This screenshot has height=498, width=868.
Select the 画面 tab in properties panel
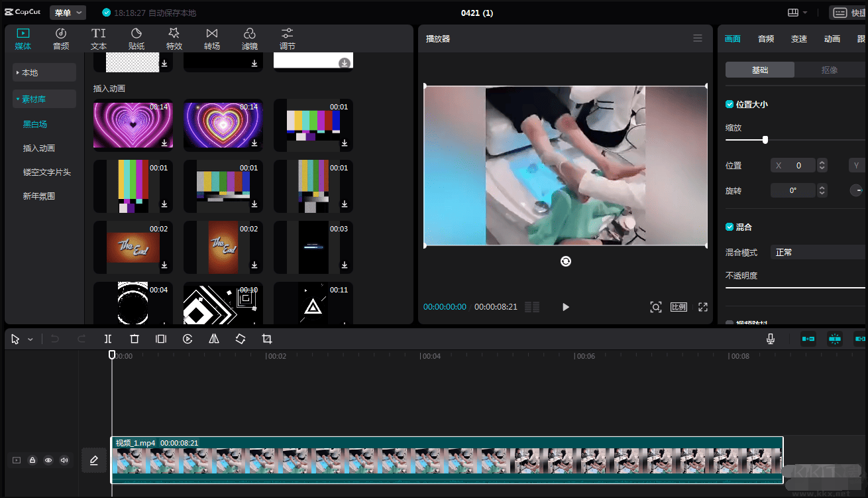tap(733, 39)
